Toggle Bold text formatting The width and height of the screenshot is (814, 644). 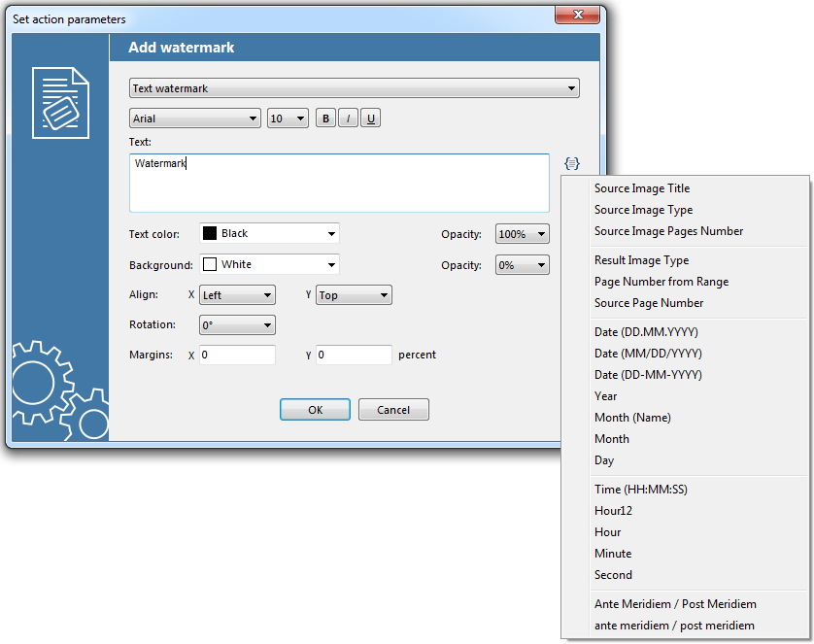(x=325, y=119)
